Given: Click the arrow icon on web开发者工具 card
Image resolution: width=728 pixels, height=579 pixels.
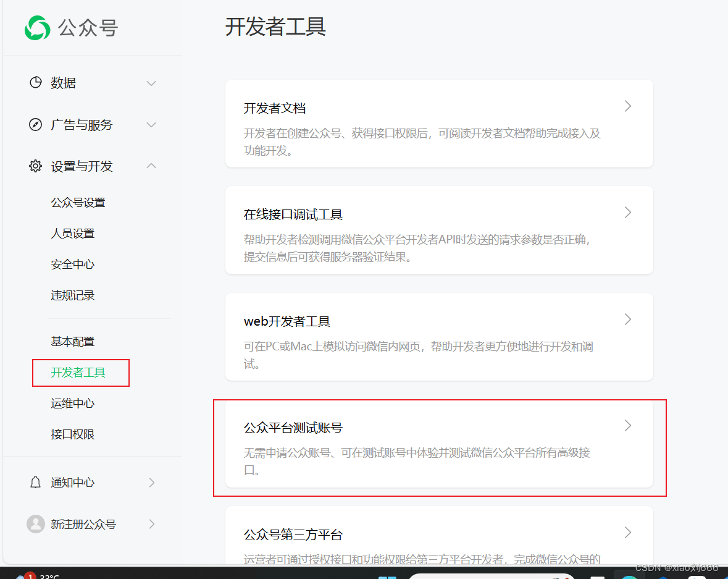Looking at the screenshot, I should point(628,319).
